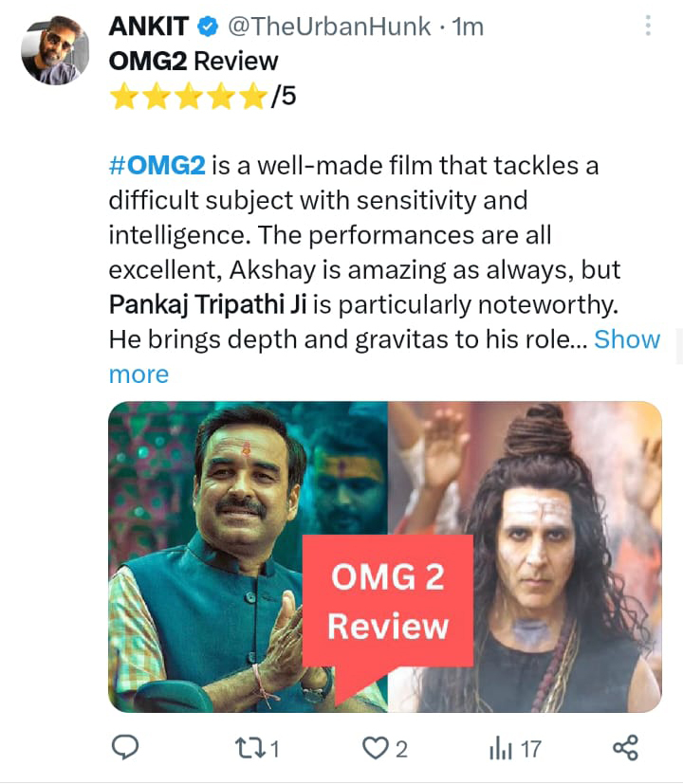
Task: Click the retweet icon
Action: (x=249, y=748)
